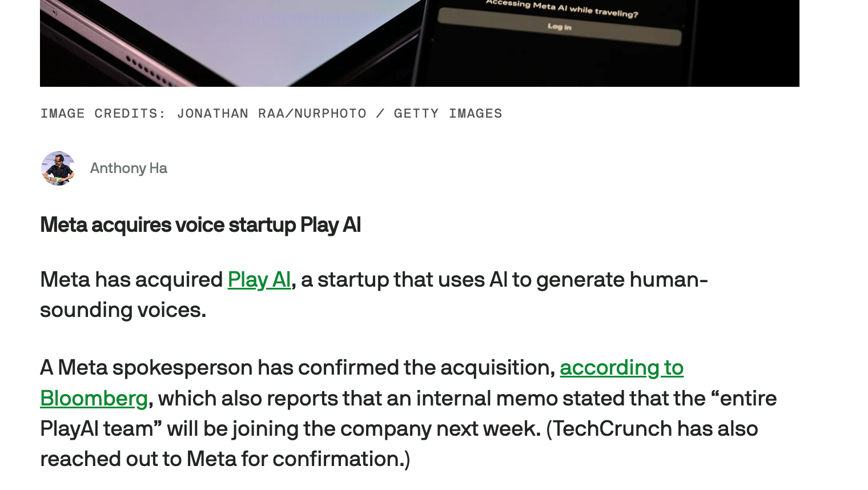This screenshot has width=868, height=490.
Task: Click the words "Meta has acquired"
Action: (x=131, y=280)
